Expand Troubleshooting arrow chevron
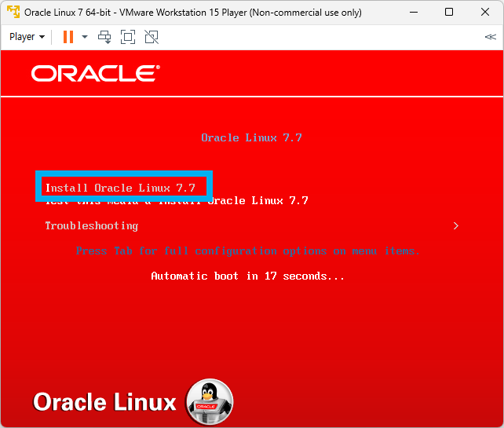504x428 pixels. 456,225
